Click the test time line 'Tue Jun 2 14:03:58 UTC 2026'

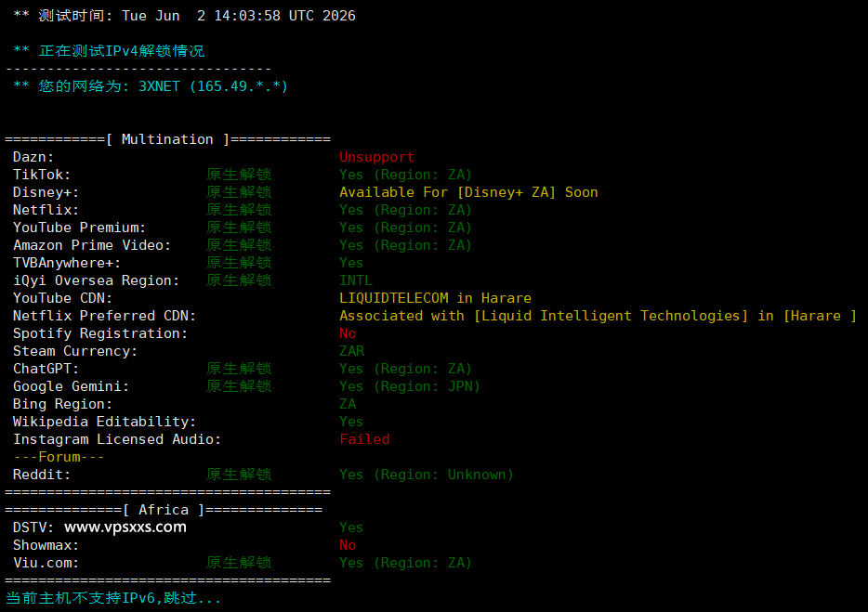(x=239, y=16)
